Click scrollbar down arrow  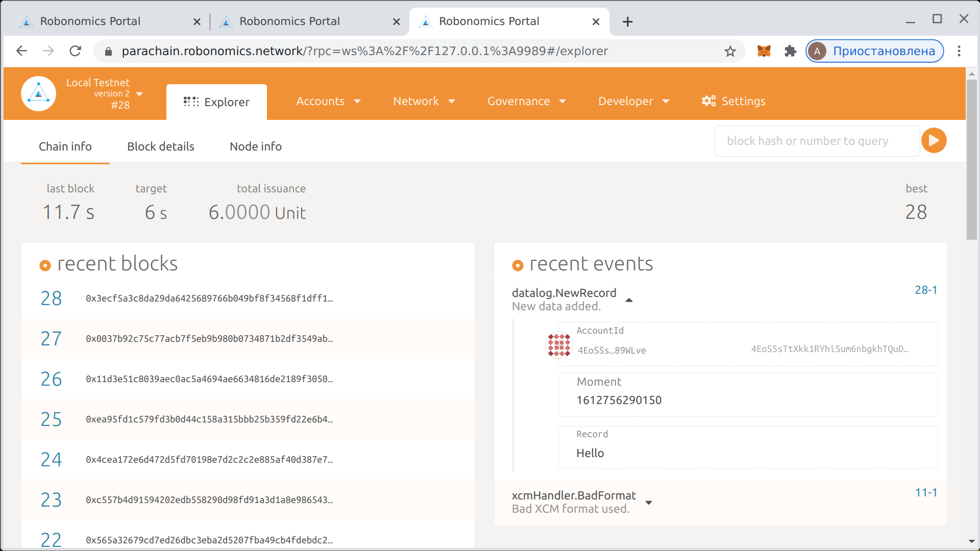[971, 541]
